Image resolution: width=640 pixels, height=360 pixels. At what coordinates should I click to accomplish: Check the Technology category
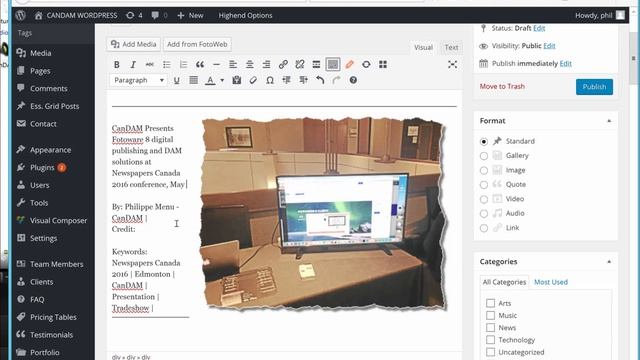[490, 340]
